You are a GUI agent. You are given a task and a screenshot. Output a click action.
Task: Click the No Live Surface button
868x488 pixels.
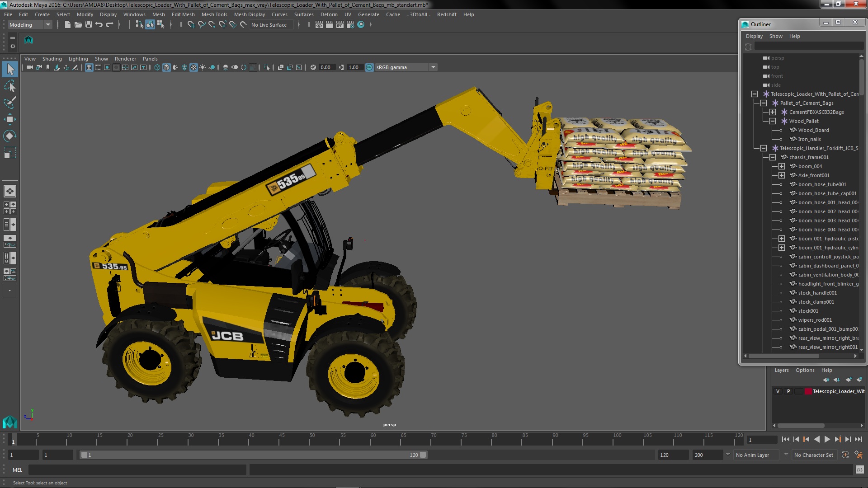[271, 25]
